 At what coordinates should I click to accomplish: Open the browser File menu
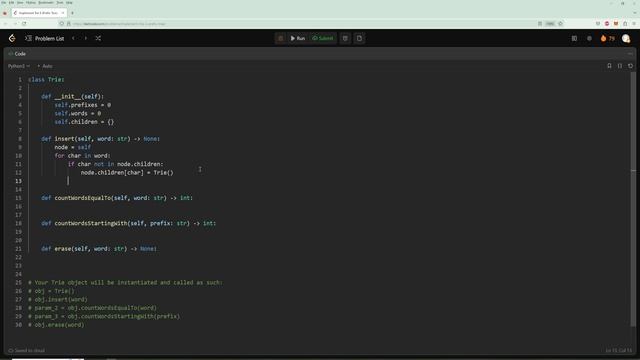(4, 2)
